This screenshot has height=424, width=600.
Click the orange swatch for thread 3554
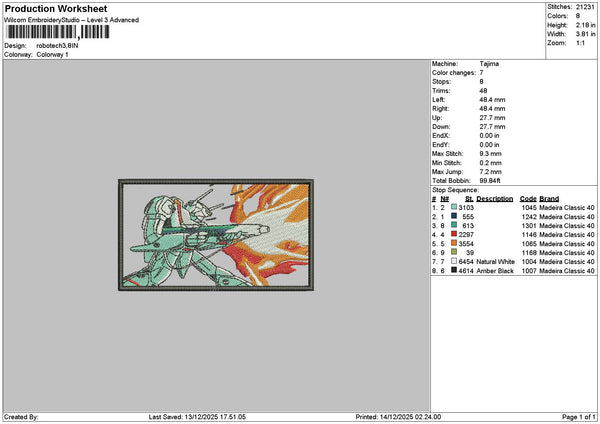(454, 243)
